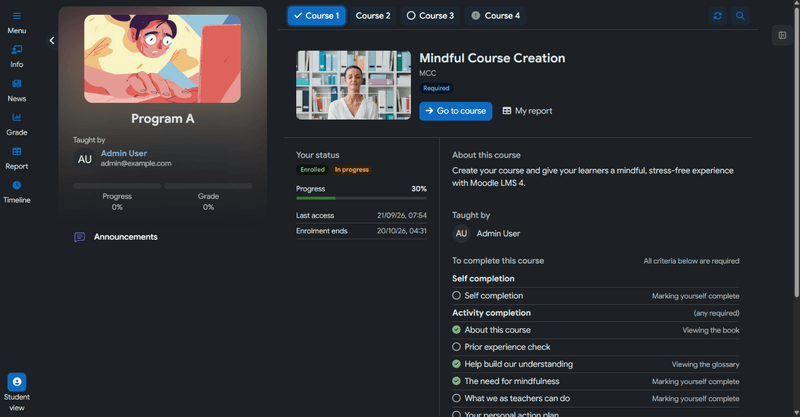The height and width of the screenshot is (417, 800).
Task: Open the Info sidebar icon
Action: [17, 50]
